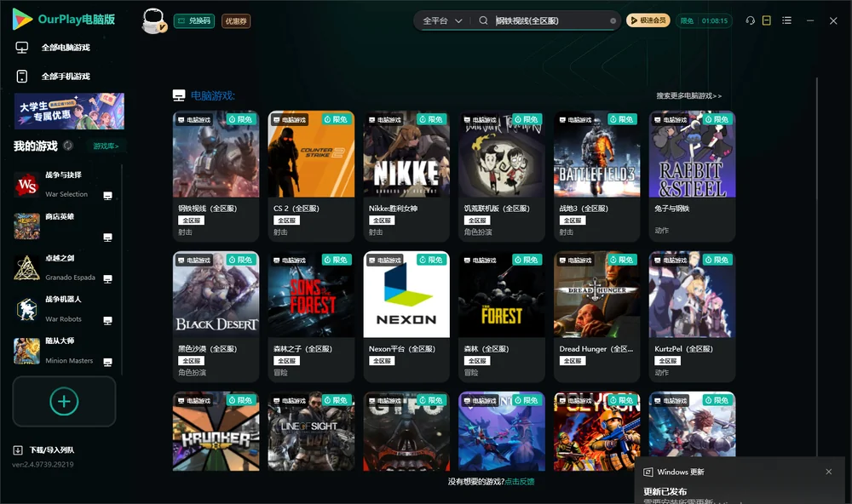This screenshot has width=852, height=504.
Task: Select the Counter-Strike 2 game card
Action: (x=311, y=176)
